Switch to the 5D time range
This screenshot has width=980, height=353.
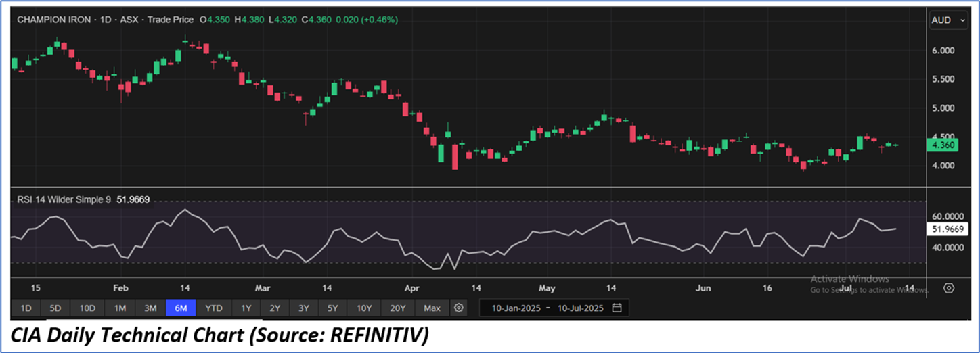[55, 308]
